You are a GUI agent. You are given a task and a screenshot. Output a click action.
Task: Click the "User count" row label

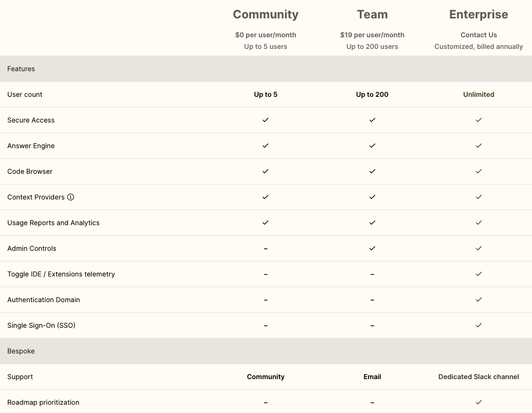(25, 94)
